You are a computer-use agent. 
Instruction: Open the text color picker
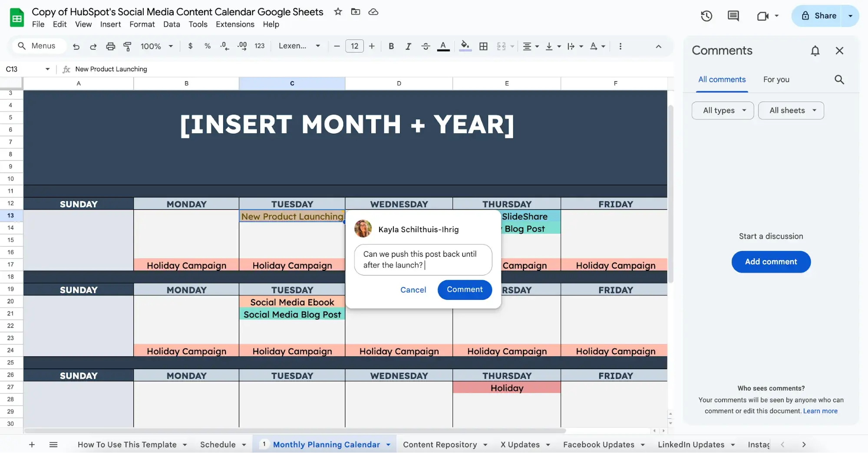pyautogui.click(x=443, y=46)
